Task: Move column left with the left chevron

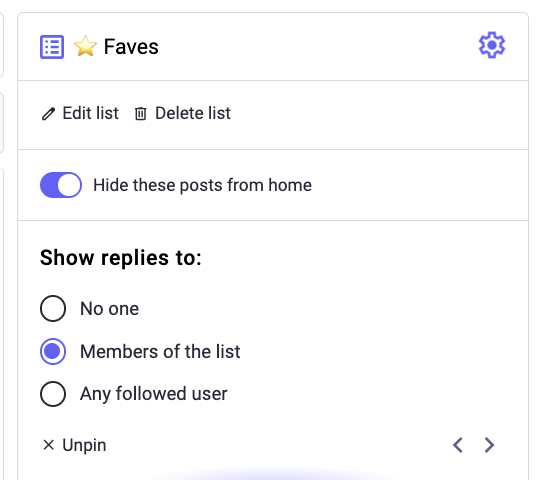Action: pyautogui.click(x=458, y=445)
